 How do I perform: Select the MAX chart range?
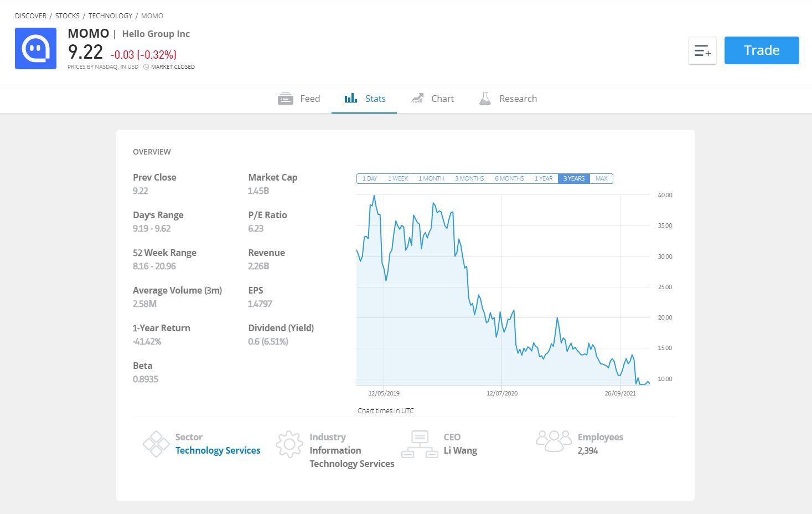point(602,178)
